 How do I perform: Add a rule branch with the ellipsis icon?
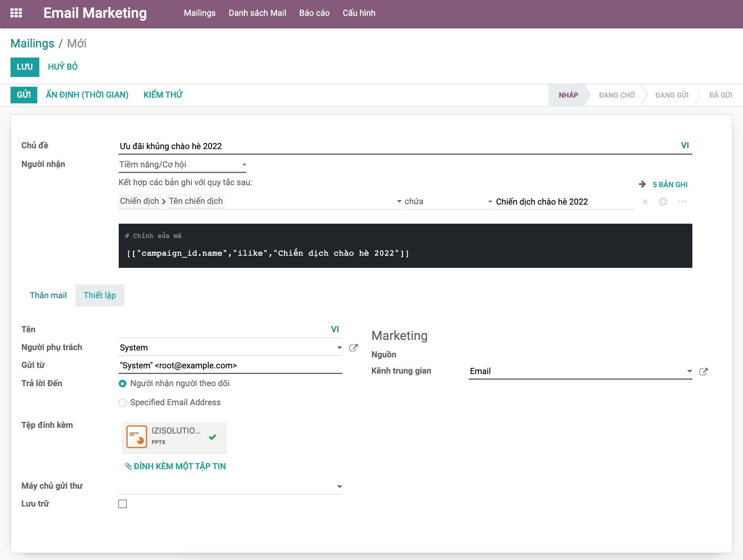click(x=683, y=201)
